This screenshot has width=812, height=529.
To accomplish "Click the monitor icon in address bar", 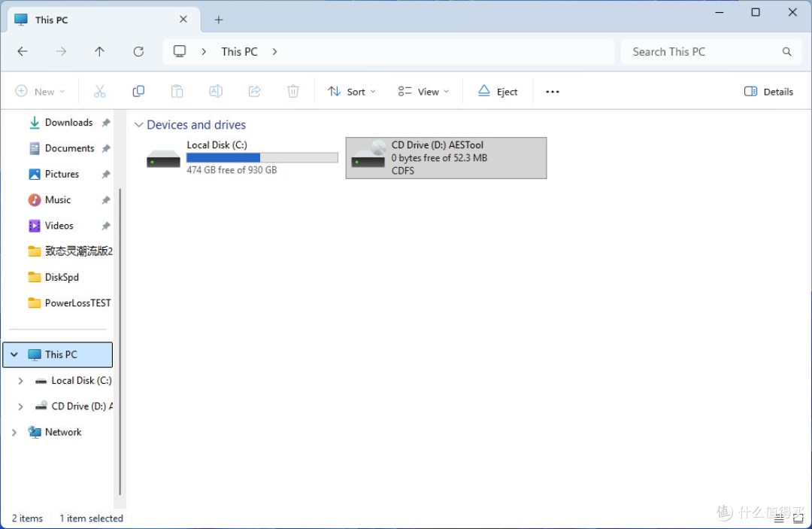I will coord(180,51).
